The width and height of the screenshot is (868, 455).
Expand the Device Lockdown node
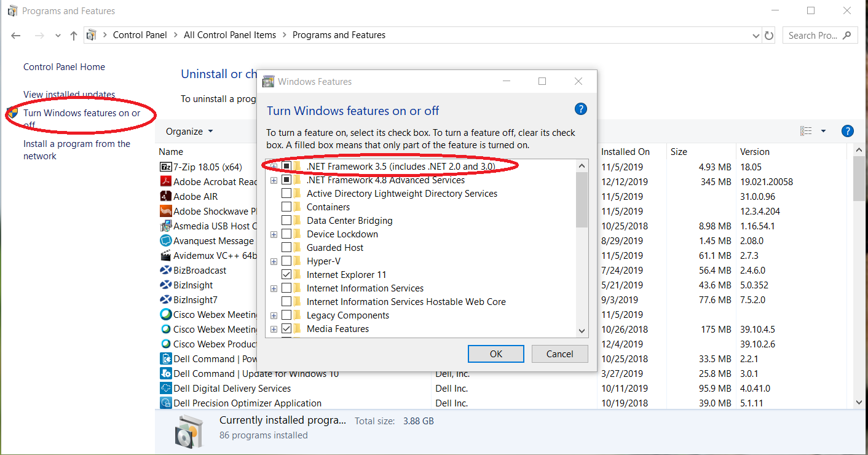(274, 234)
